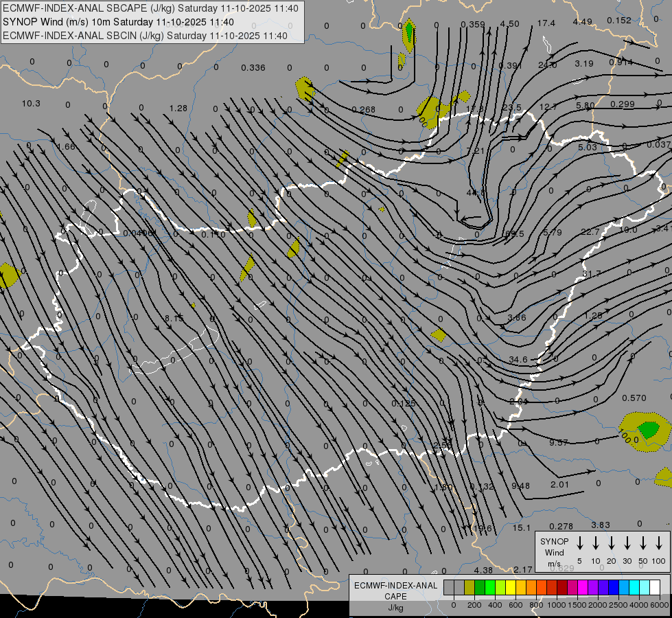Select the lightest cyan CAPE swatch
The height and width of the screenshot is (618, 672).
(645, 588)
